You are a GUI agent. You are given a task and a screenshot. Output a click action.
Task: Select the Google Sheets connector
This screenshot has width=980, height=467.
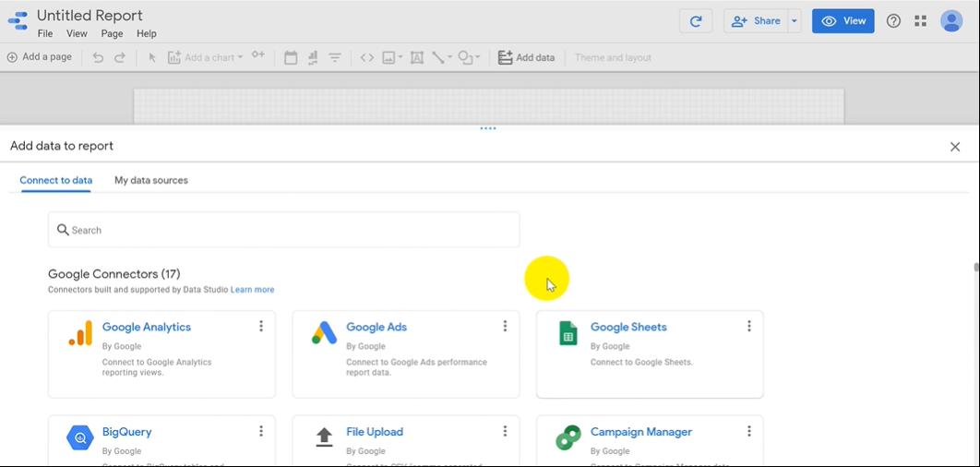tap(650, 353)
